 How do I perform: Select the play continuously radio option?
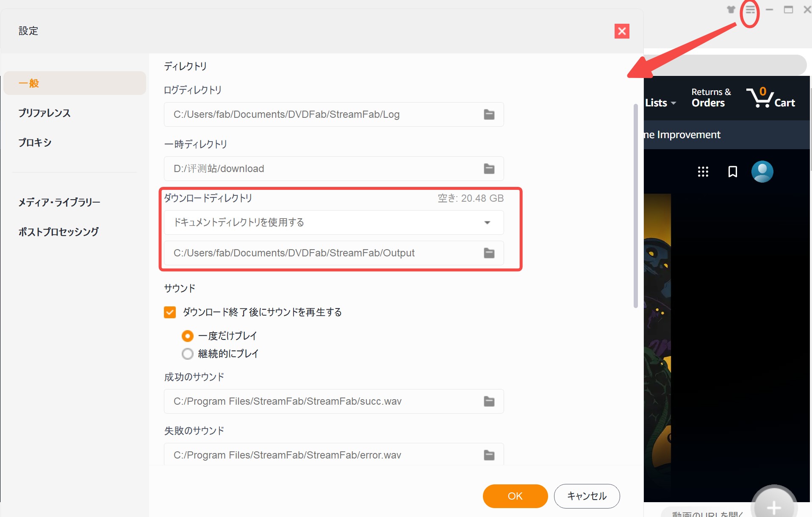pyautogui.click(x=188, y=354)
